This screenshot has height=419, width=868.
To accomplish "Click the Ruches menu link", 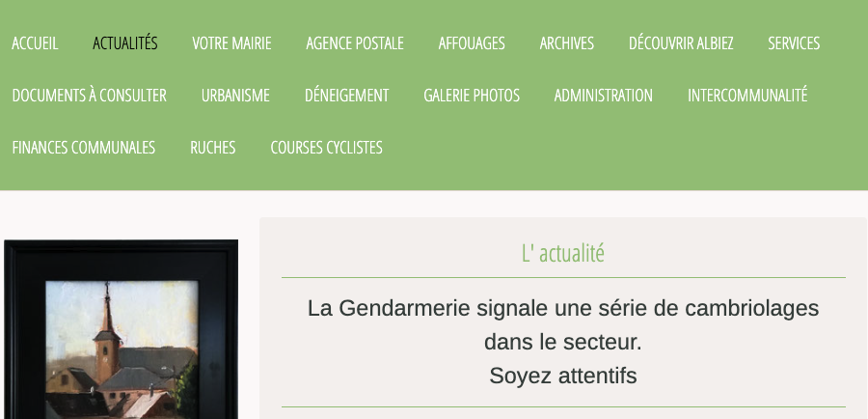I will (x=213, y=148).
